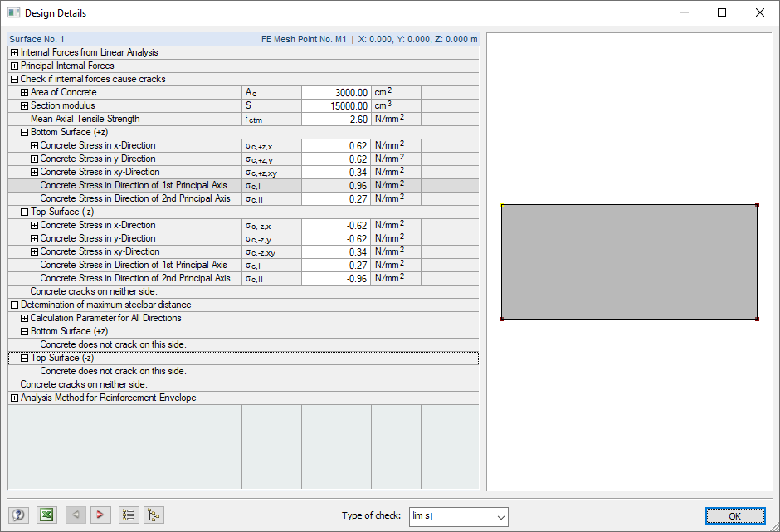
Task: Expand Area of Concrete row
Action: 24,93
